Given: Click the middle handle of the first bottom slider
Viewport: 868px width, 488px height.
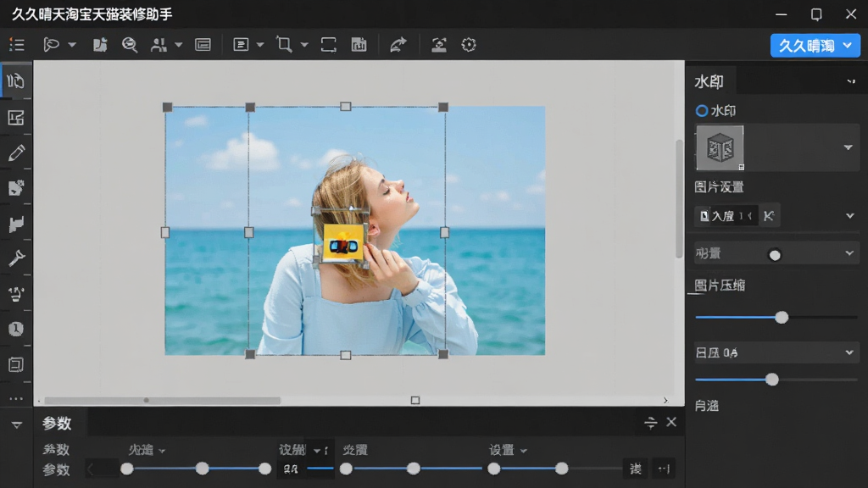Looking at the screenshot, I should pos(202,469).
